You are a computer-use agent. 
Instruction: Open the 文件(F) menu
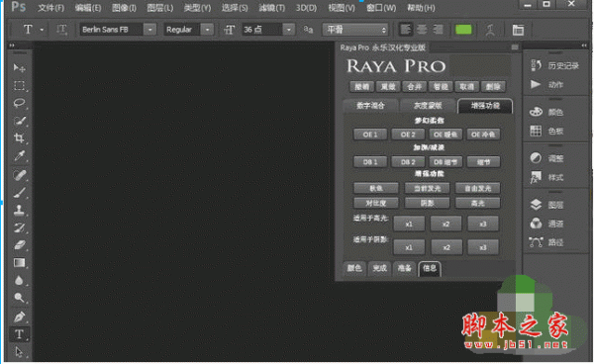coord(50,8)
